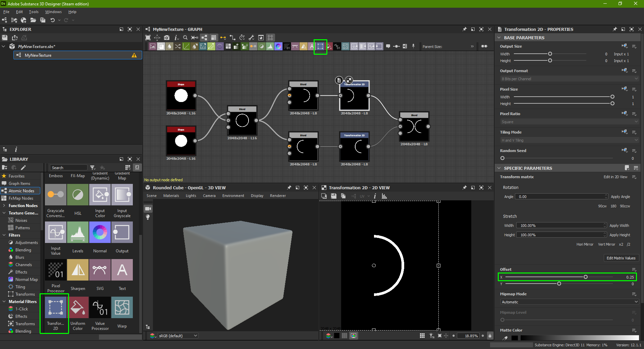Open Materials menu in 3D View
Screen dimensions: 644x349
point(171,196)
